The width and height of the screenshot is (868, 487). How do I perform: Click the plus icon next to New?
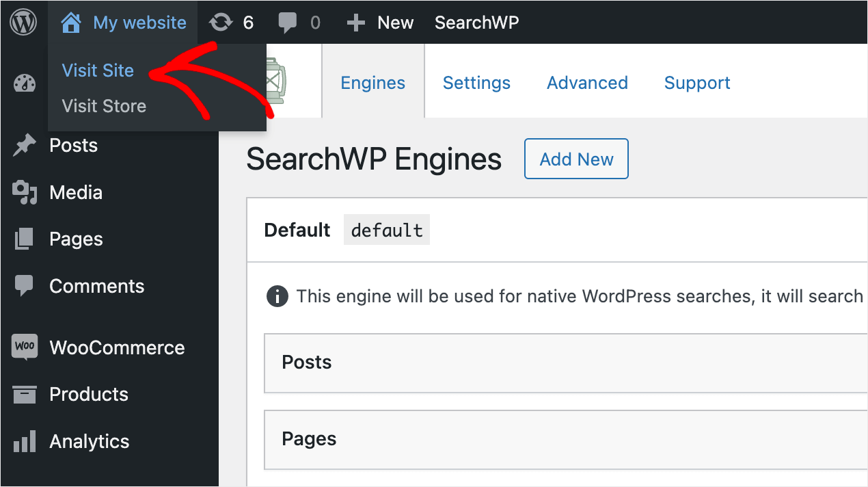tap(355, 23)
